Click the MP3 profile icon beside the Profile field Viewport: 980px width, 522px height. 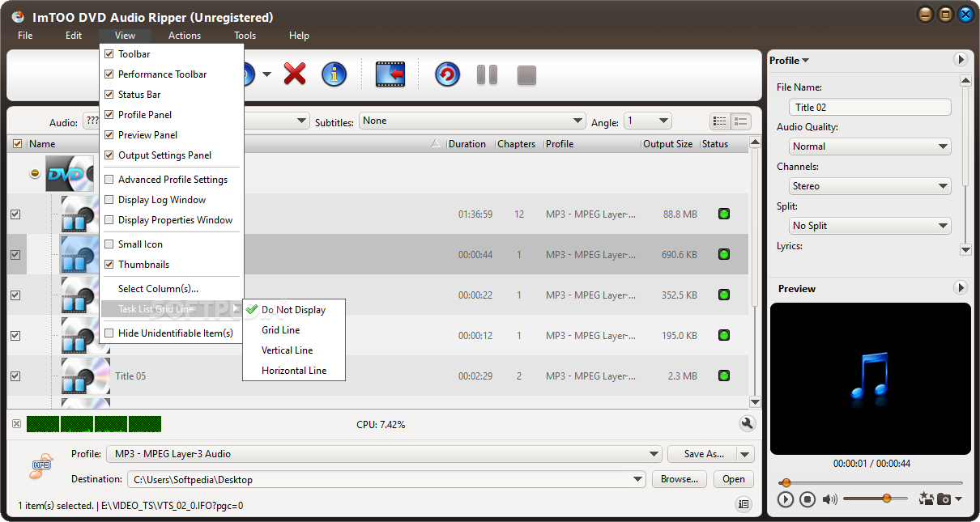[41, 465]
